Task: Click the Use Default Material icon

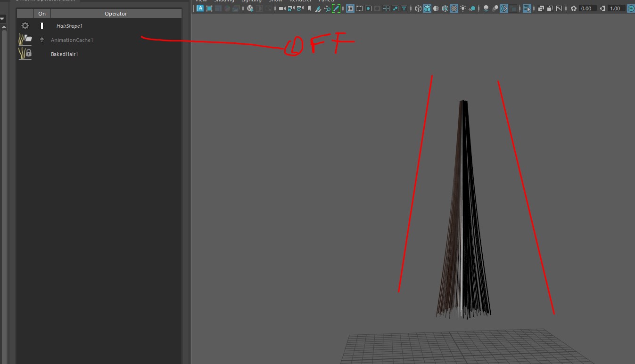Action: pos(436,8)
